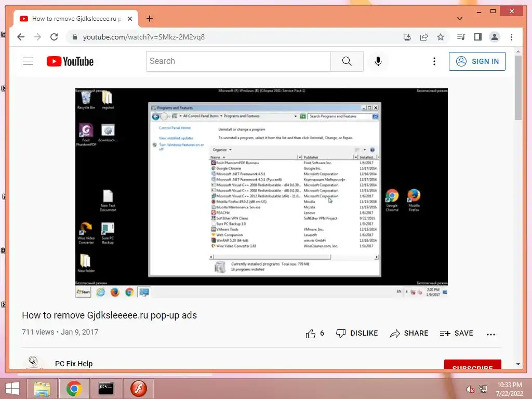532x399 pixels.
Task: Open the network tray icon
Action: 483,389
